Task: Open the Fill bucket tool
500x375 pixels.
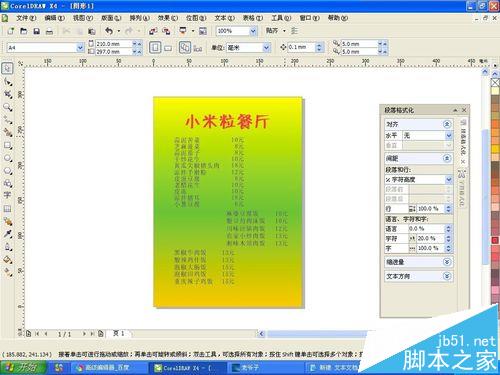Action: click(x=7, y=260)
